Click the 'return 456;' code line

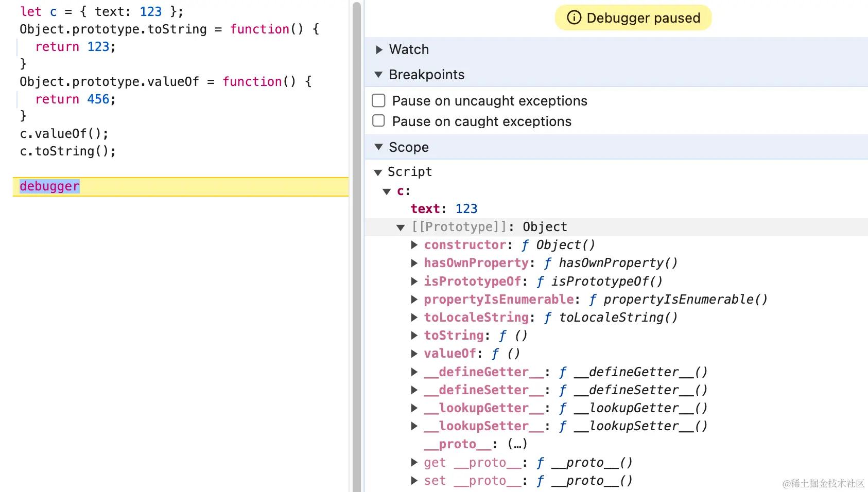75,99
